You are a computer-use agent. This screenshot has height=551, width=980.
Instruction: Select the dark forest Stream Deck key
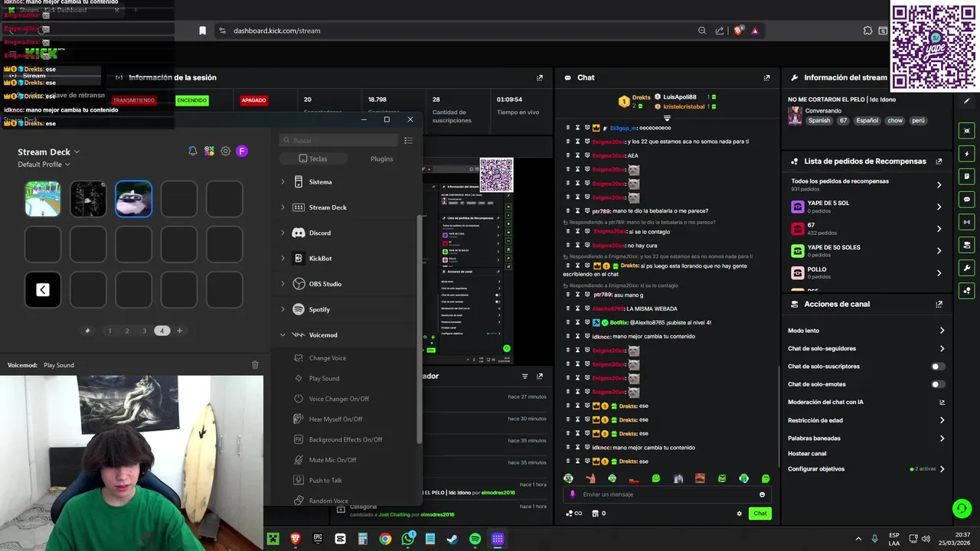point(88,199)
